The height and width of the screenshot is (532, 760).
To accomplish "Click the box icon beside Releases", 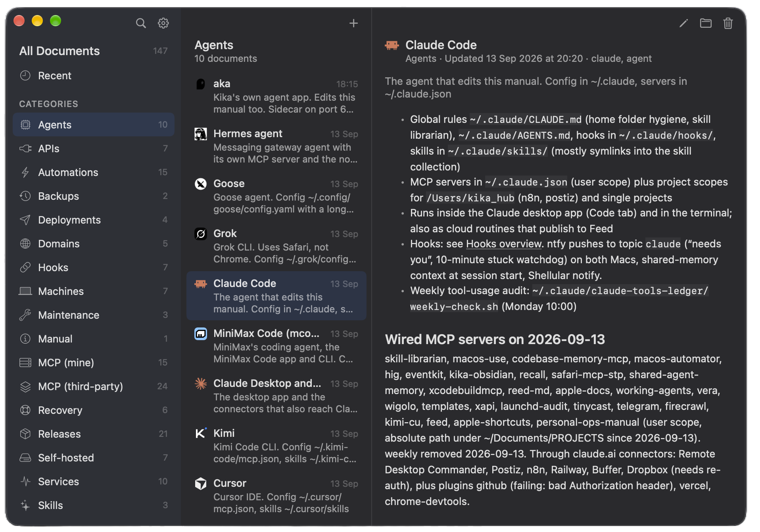I will pos(25,434).
